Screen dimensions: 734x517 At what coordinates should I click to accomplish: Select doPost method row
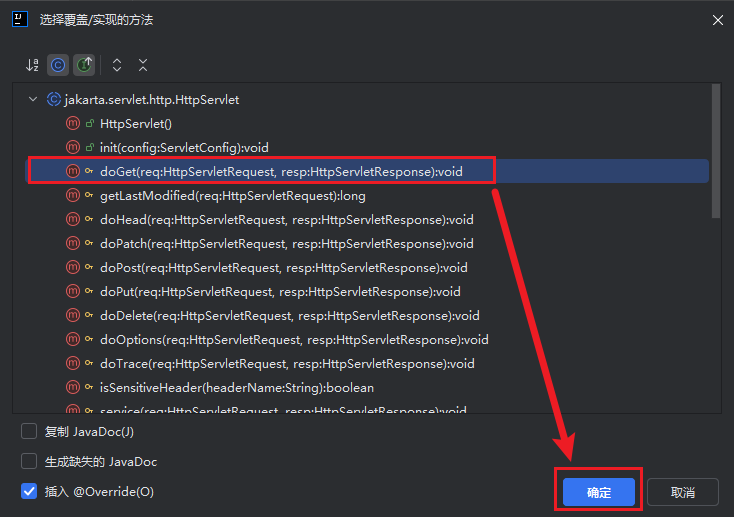367,267
